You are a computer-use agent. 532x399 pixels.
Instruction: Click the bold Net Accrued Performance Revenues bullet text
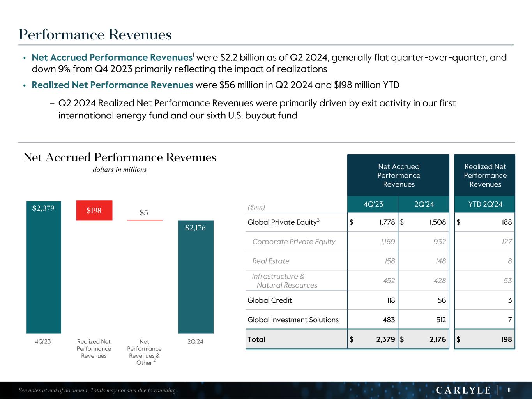112,58
